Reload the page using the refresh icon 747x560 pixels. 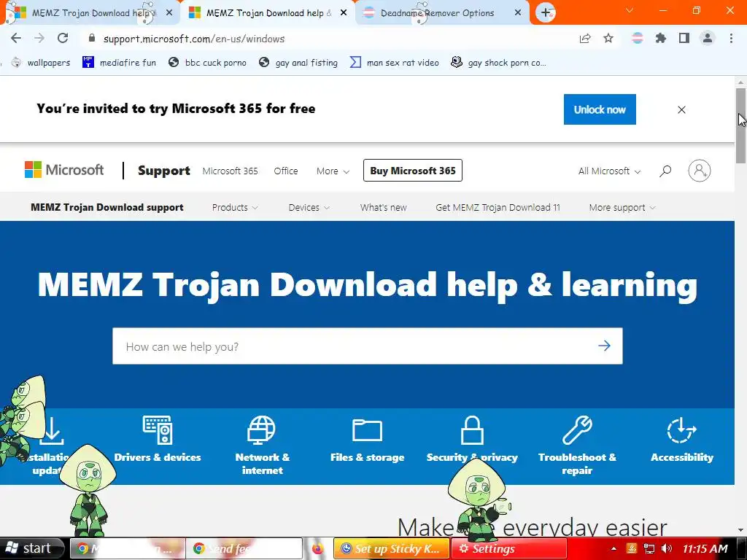coord(63,38)
